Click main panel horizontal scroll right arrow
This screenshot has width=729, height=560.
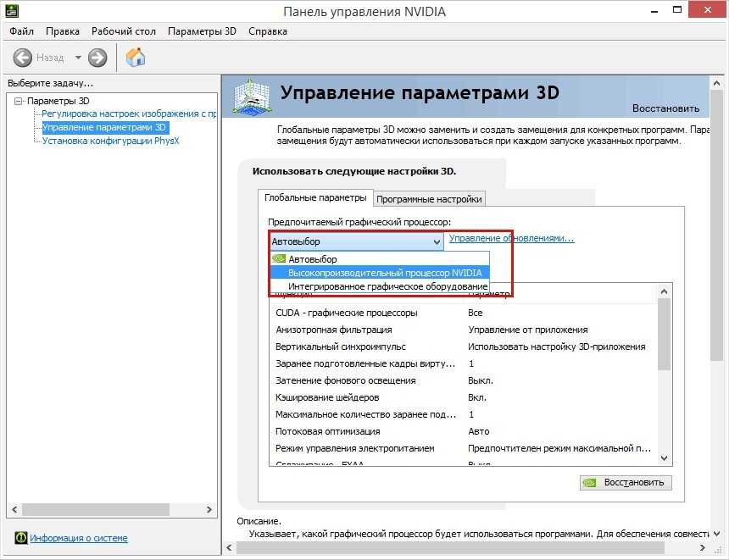point(703,548)
